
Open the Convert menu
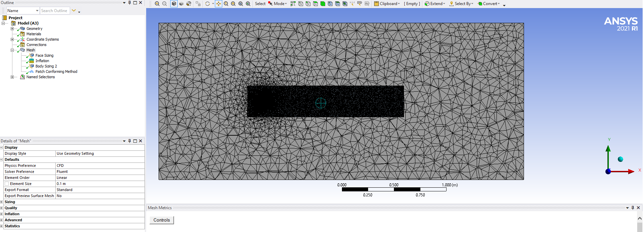(490, 4)
